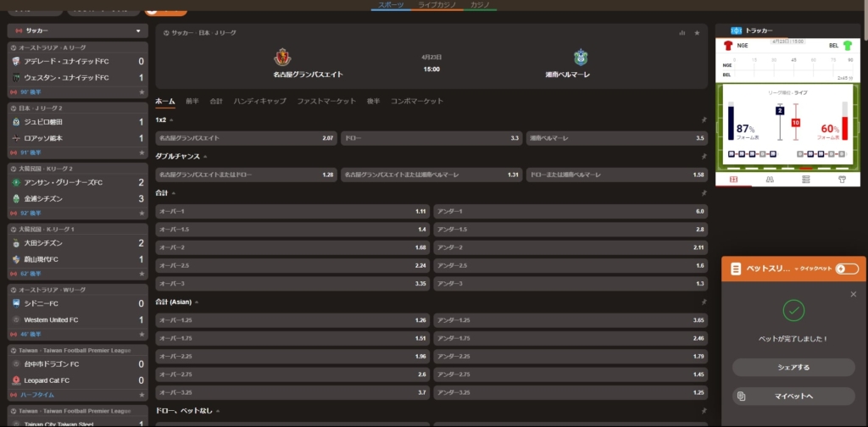Select Leopard Cat FC team row
The height and width of the screenshot is (427, 868).
78,380
